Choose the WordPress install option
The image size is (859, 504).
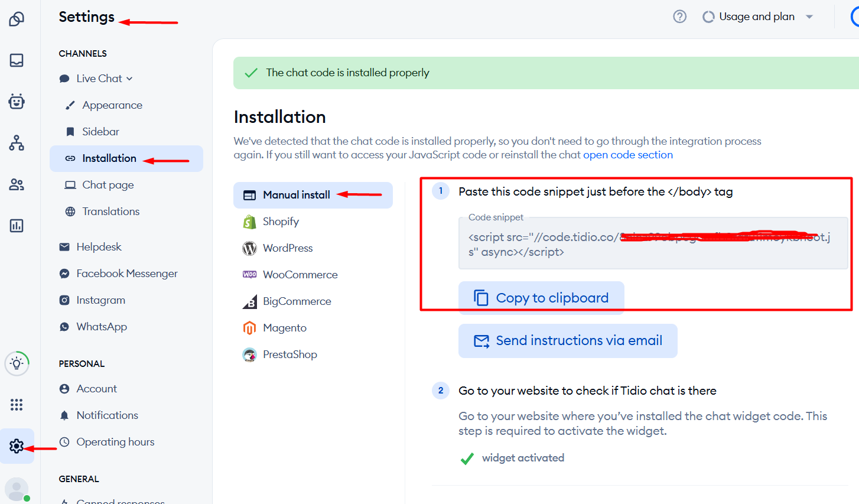tap(288, 248)
